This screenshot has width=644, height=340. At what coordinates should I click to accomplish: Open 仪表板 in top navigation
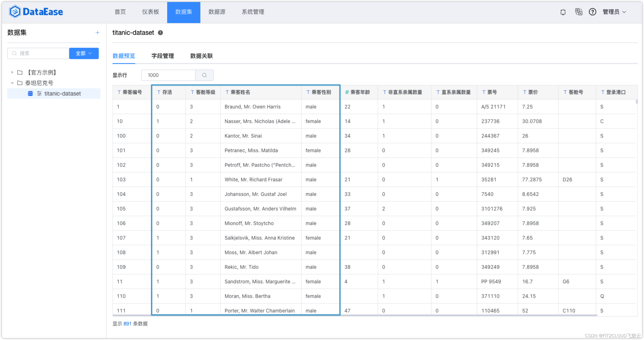151,12
